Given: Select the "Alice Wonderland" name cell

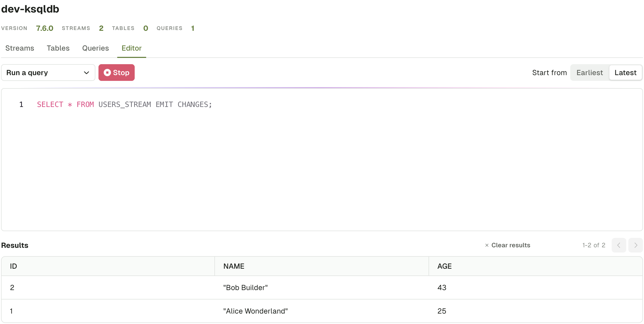Looking at the screenshot, I should 256,311.
